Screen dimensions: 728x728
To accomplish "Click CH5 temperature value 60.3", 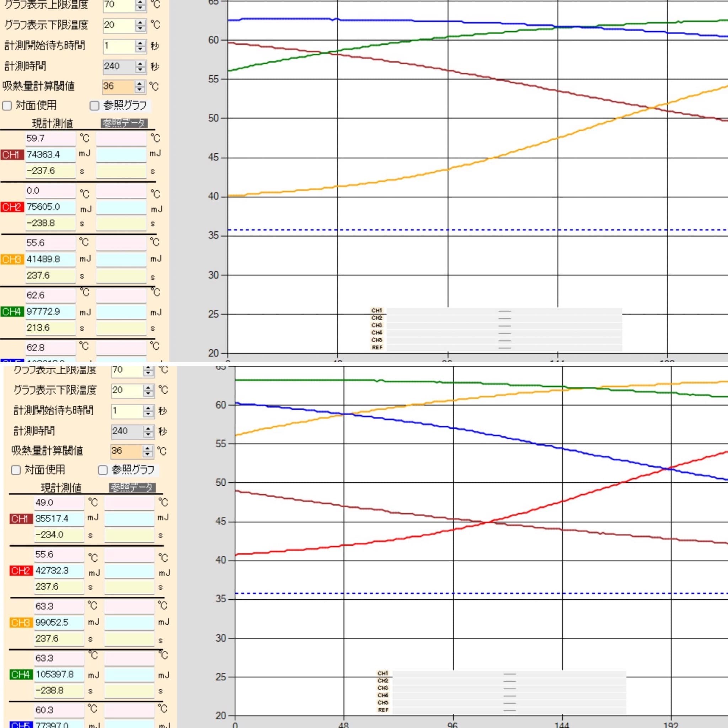I will coord(59,710).
